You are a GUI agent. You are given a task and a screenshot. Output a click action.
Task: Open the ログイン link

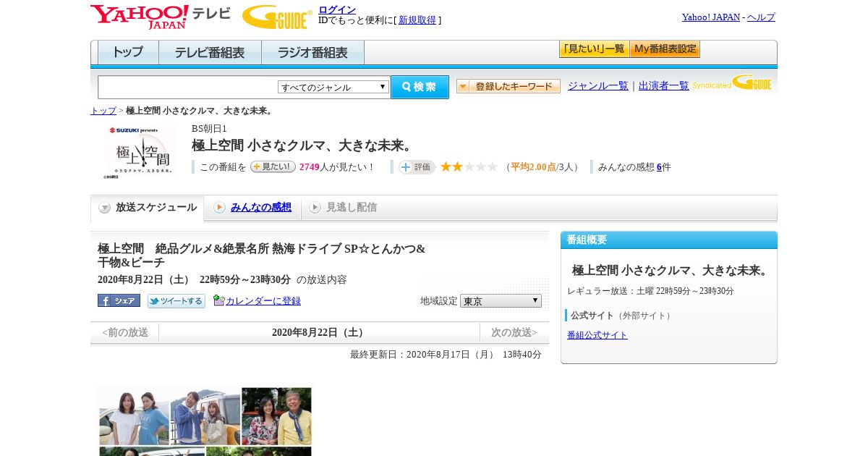pos(337,9)
